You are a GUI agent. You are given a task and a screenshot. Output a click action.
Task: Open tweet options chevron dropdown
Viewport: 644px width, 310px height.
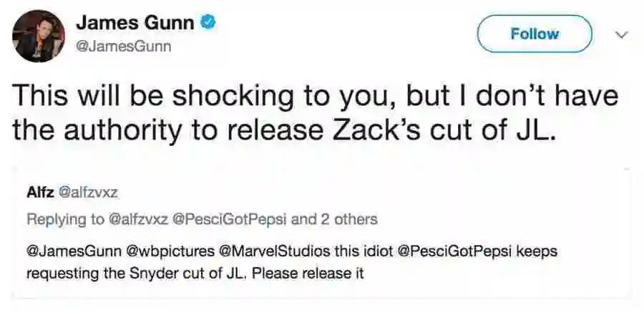pos(621,34)
